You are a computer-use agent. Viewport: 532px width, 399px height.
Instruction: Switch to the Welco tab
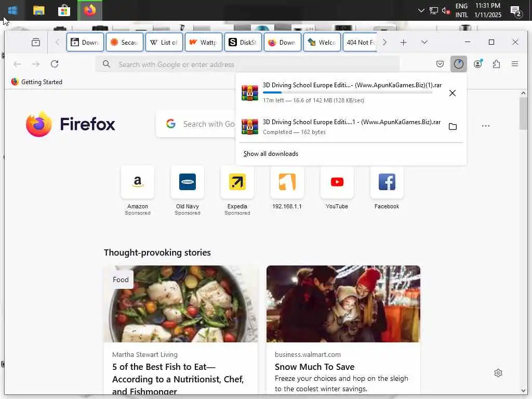point(322,43)
